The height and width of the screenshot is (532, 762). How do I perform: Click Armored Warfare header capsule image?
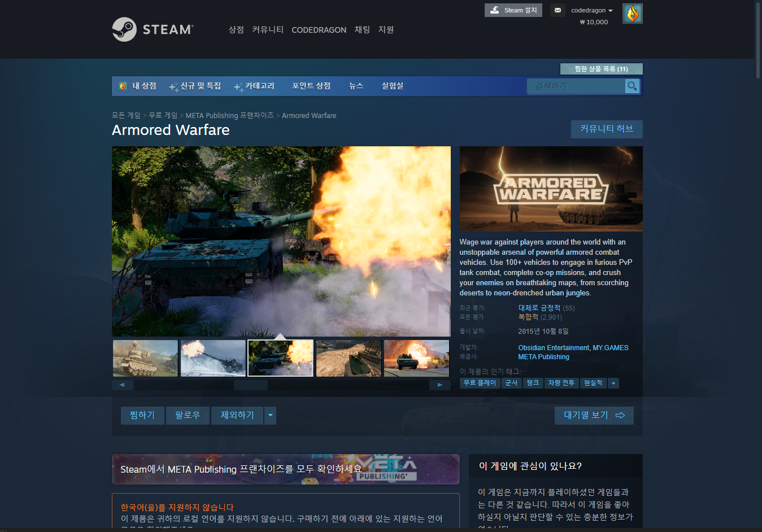(x=551, y=189)
